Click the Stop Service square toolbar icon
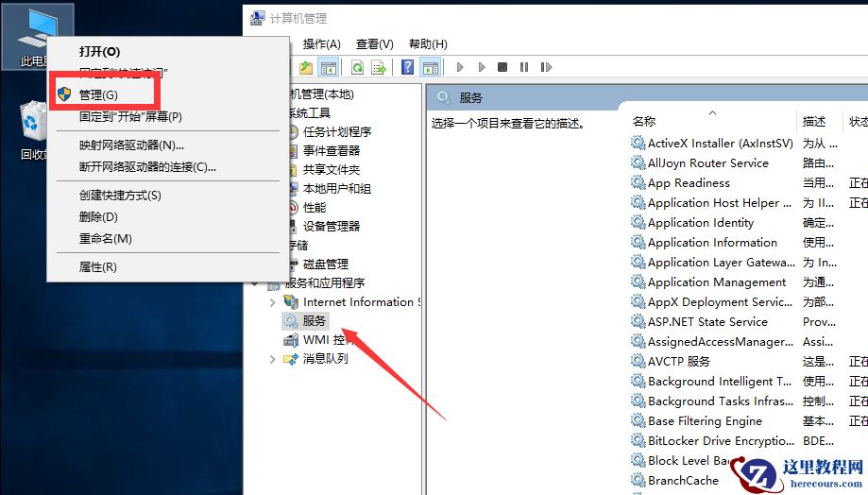Screen dimensions: 868x495 point(502,67)
